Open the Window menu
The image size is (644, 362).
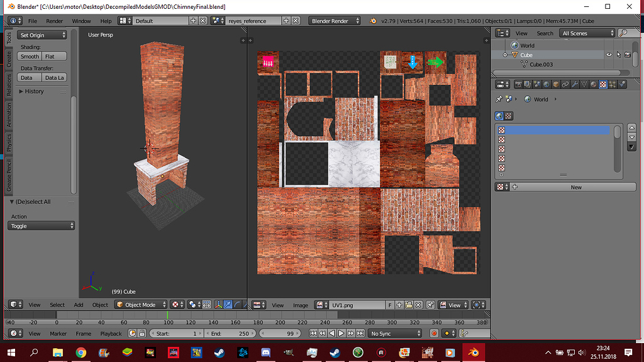(x=81, y=21)
